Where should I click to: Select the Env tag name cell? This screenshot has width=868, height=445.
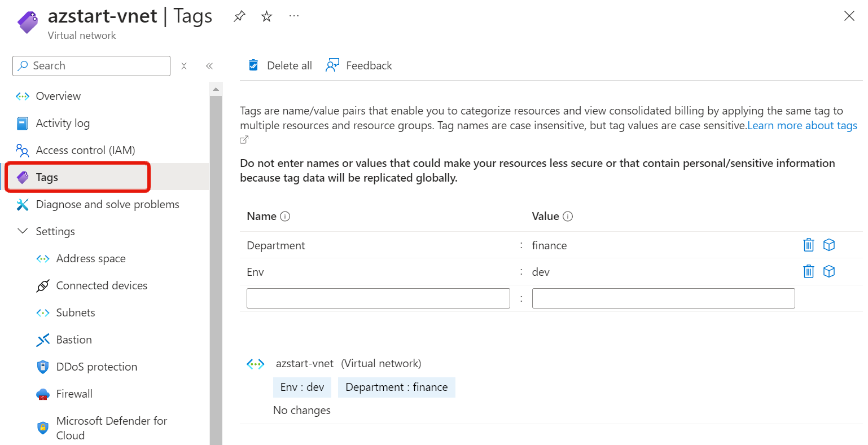click(255, 272)
